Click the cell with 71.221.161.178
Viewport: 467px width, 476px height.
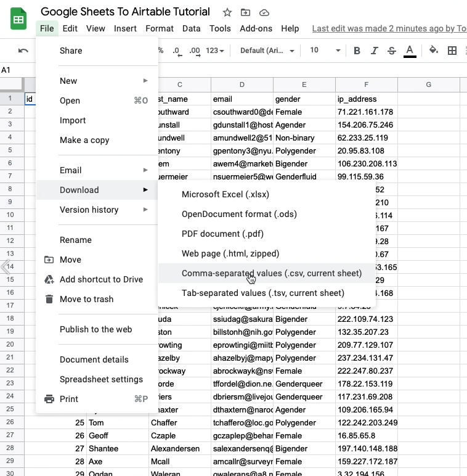(367, 112)
